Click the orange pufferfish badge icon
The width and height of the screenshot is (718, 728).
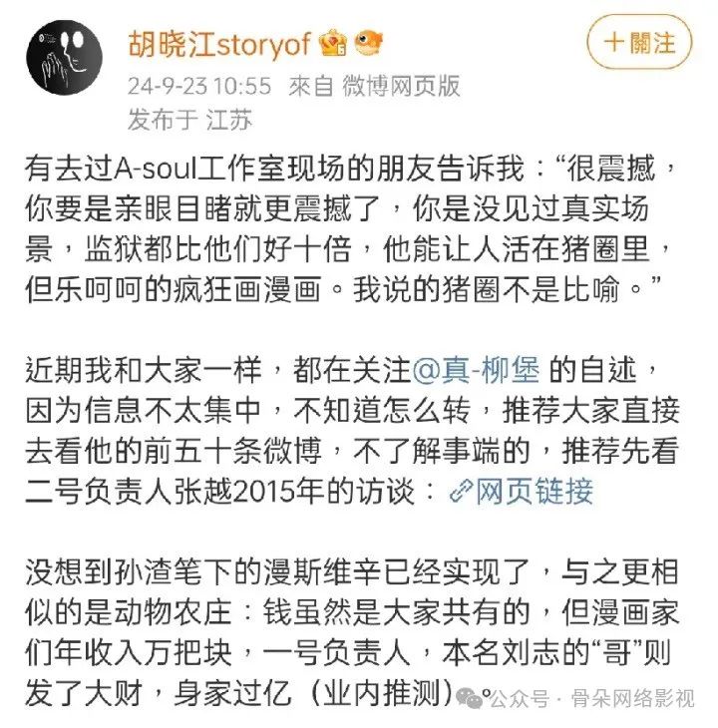[369, 42]
